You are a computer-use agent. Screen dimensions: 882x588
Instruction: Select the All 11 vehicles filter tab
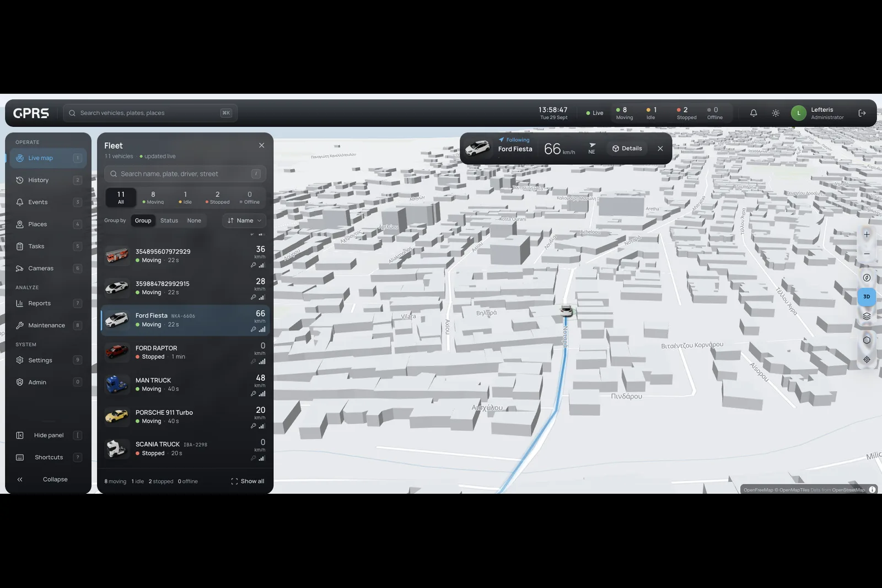(121, 197)
